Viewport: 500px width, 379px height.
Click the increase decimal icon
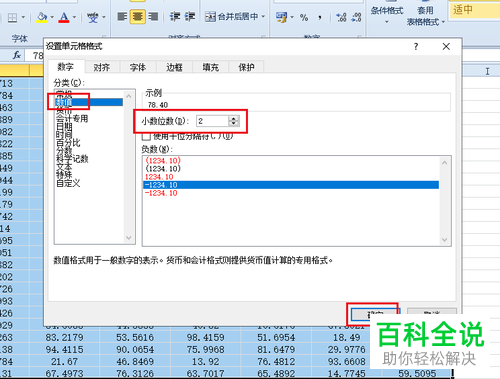(x=341, y=17)
